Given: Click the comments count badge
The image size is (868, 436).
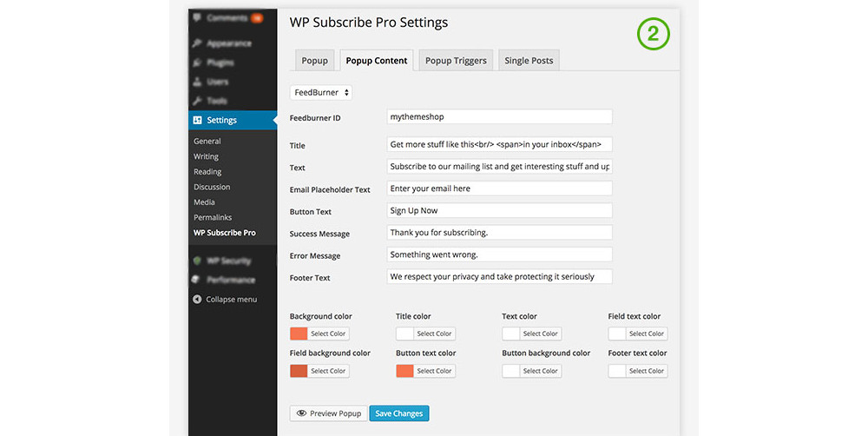Looking at the screenshot, I should click(257, 17).
